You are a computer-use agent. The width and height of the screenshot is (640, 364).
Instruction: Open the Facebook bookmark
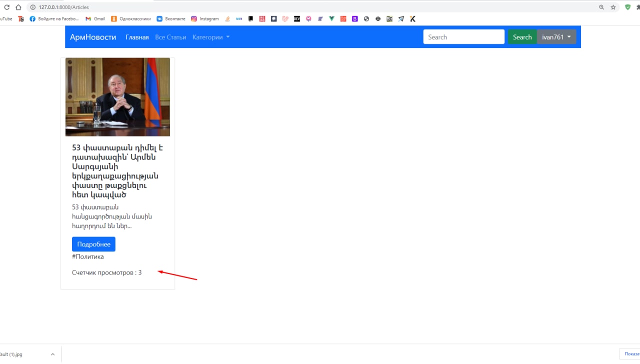[54, 19]
